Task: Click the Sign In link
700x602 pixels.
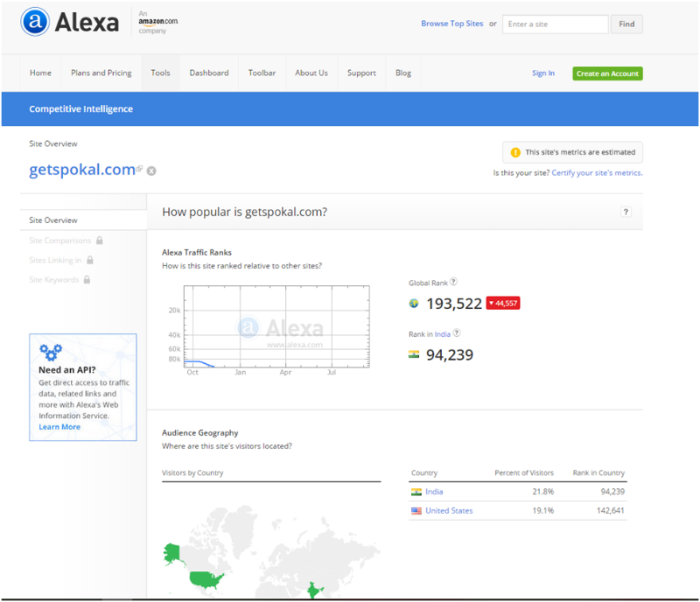Action: pos(543,73)
